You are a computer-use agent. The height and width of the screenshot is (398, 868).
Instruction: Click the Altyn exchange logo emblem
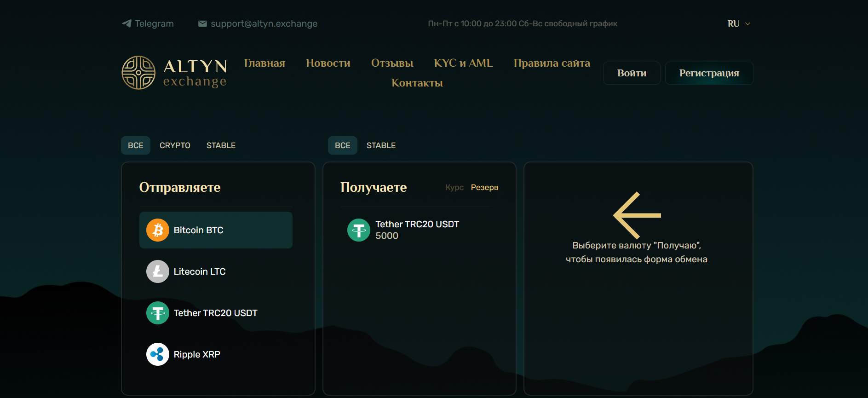138,73
